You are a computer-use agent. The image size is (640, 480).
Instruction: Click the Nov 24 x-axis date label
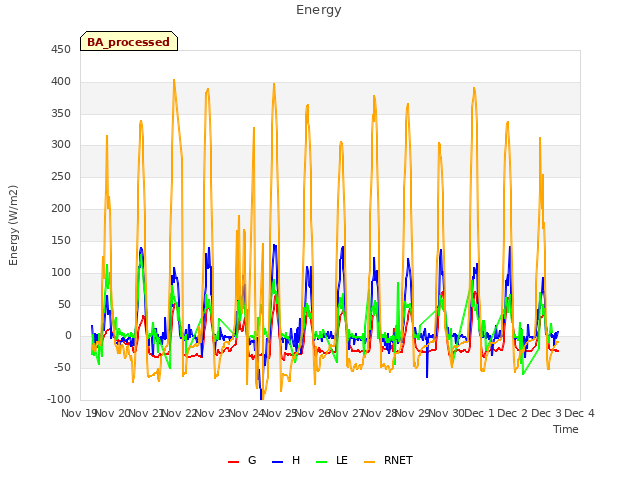tap(246, 413)
